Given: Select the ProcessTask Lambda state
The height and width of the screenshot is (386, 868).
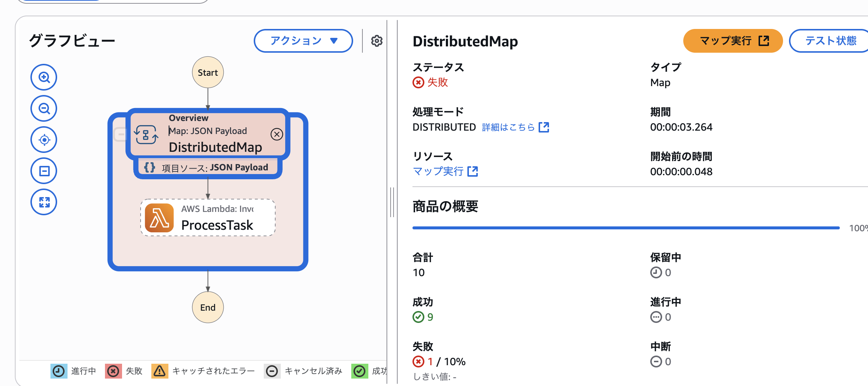Looking at the screenshot, I should point(208,217).
